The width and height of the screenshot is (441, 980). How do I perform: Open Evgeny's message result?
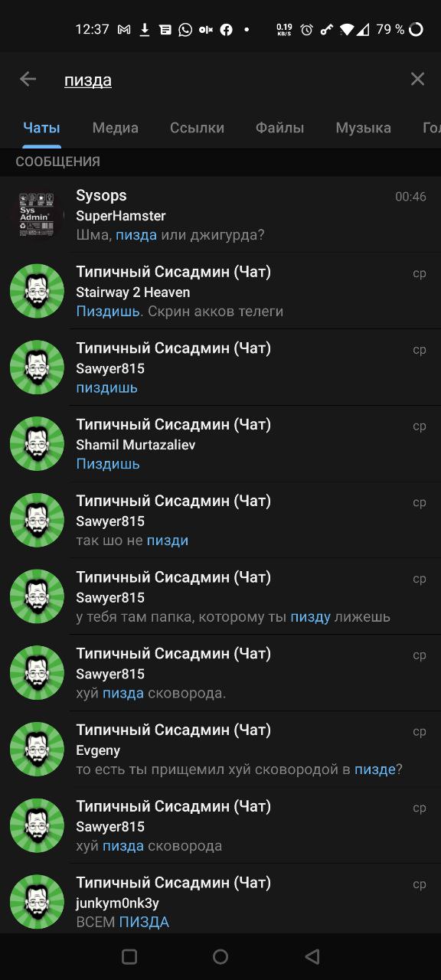pyautogui.click(x=220, y=750)
